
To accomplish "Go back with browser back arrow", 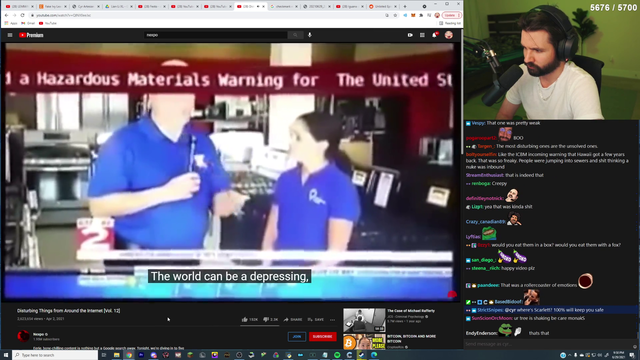I will coord(7,15).
